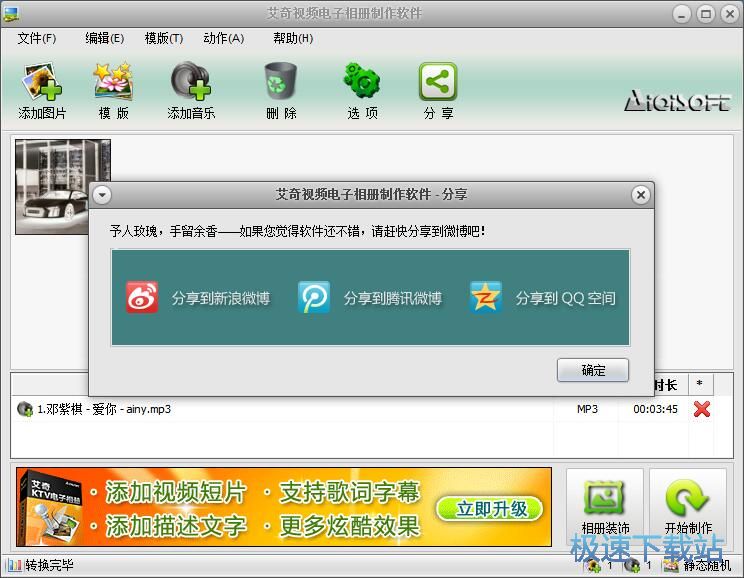Click the red X on the ainy.mp3 row
The image size is (744, 578).
[702, 409]
